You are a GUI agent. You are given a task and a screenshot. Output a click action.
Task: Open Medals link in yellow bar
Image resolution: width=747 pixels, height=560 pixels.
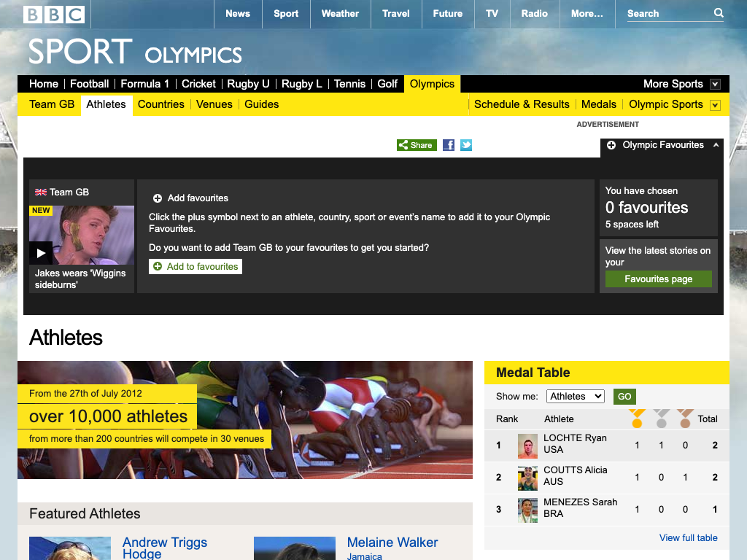pyautogui.click(x=599, y=104)
